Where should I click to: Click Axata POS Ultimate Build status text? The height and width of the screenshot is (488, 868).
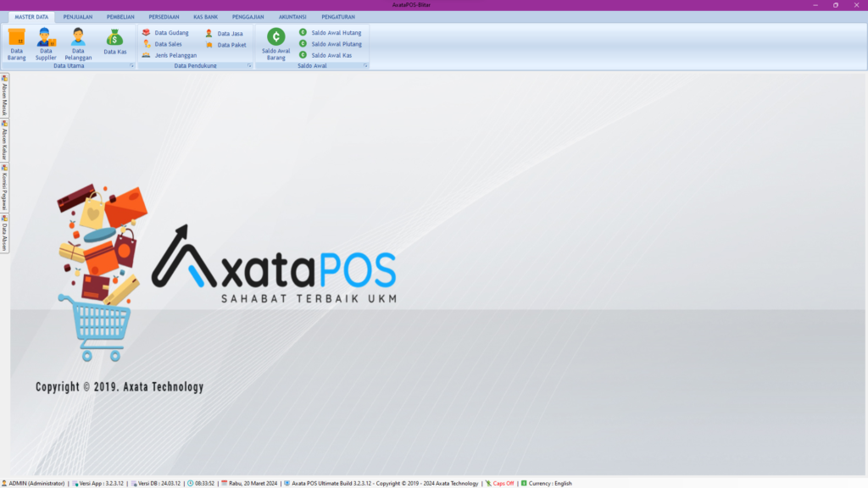click(x=381, y=484)
